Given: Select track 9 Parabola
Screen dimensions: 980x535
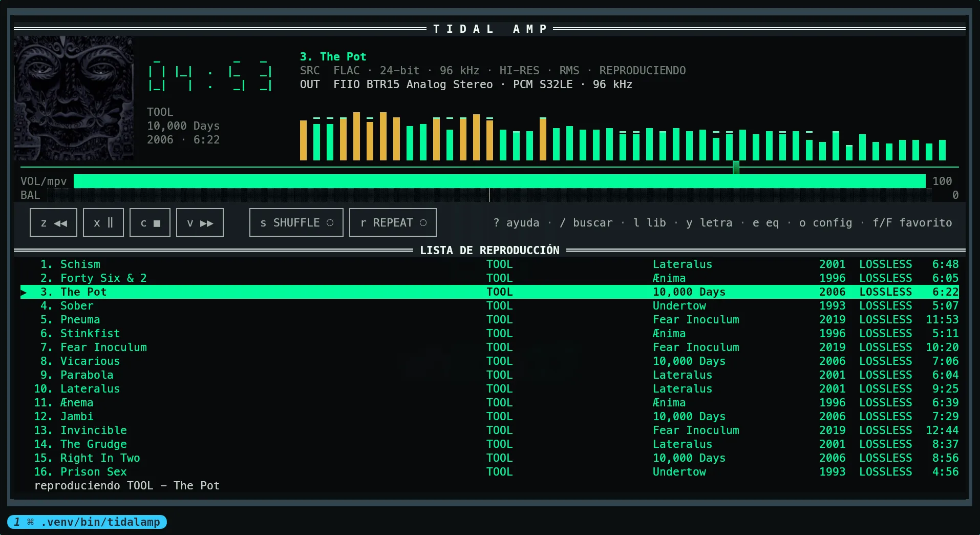Looking at the screenshot, I should tap(489, 375).
